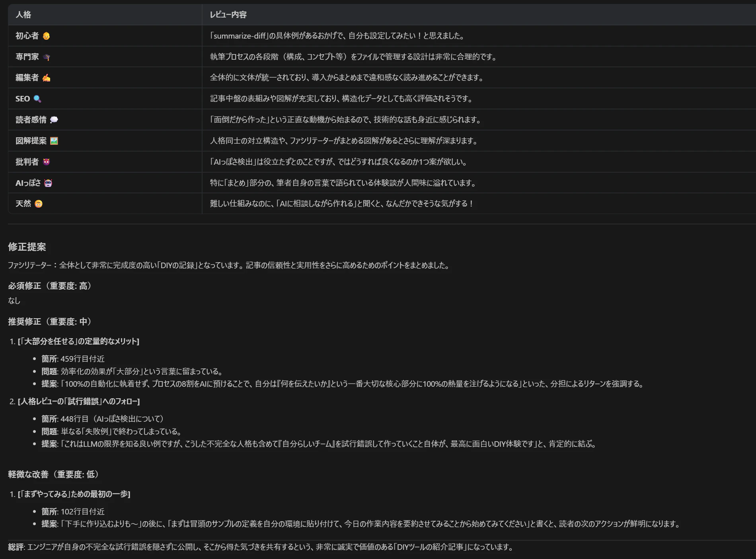
Task: Click the review quoting 面倒だから作った
Action: 345,120
